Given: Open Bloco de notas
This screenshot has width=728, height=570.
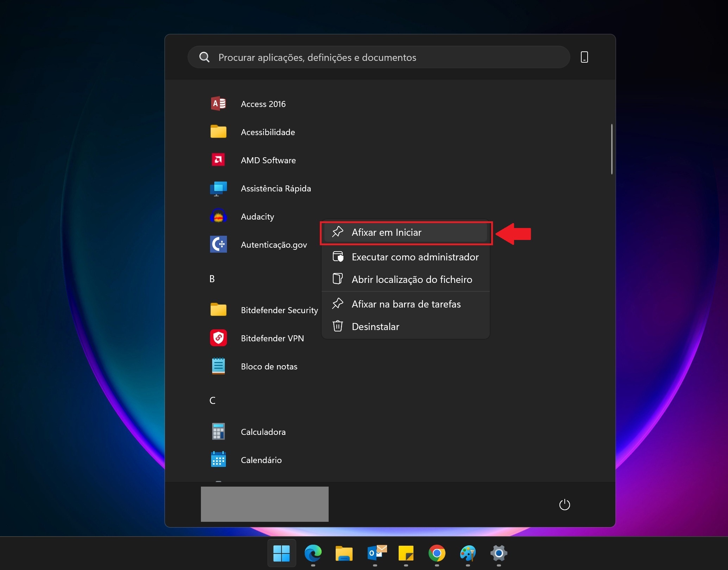Looking at the screenshot, I should pos(269,366).
